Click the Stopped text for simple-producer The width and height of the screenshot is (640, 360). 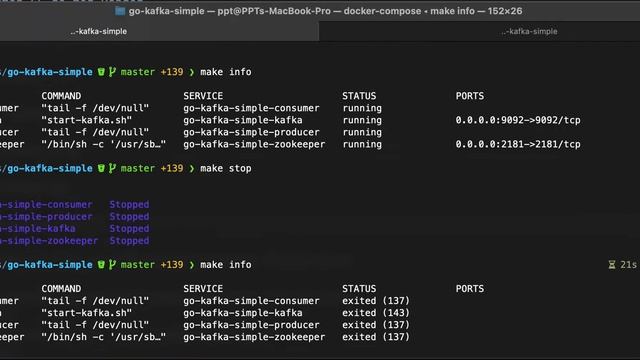pos(129,217)
